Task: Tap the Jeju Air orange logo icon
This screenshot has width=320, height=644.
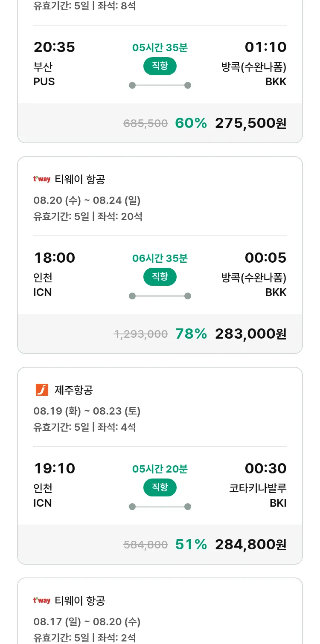Action: [42, 390]
